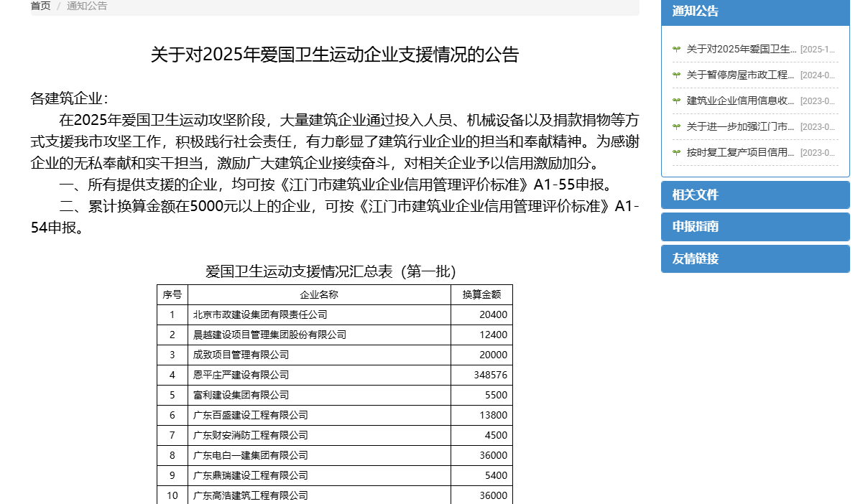Click the 换算金额 column header in table
The height and width of the screenshot is (504, 863).
[x=481, y=294]
